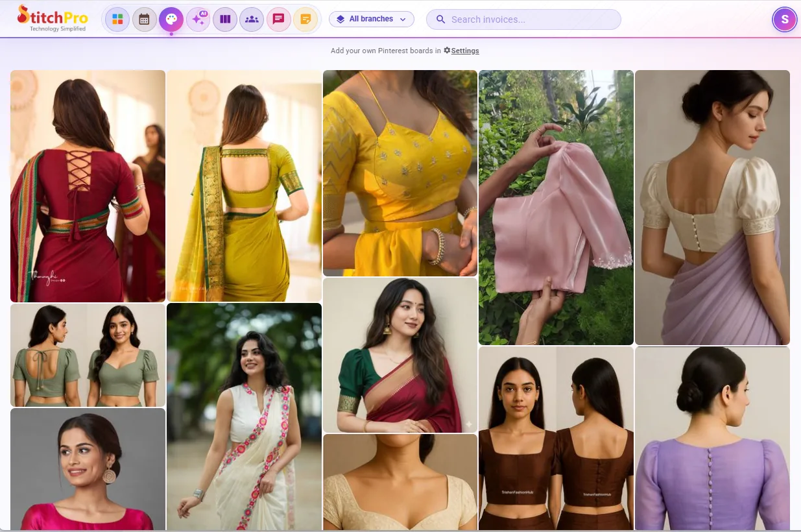This screenshot has width=801, height=532.
Task: Open the olive green saree back image
Action: pyautogui.click(x=245, y=186)
